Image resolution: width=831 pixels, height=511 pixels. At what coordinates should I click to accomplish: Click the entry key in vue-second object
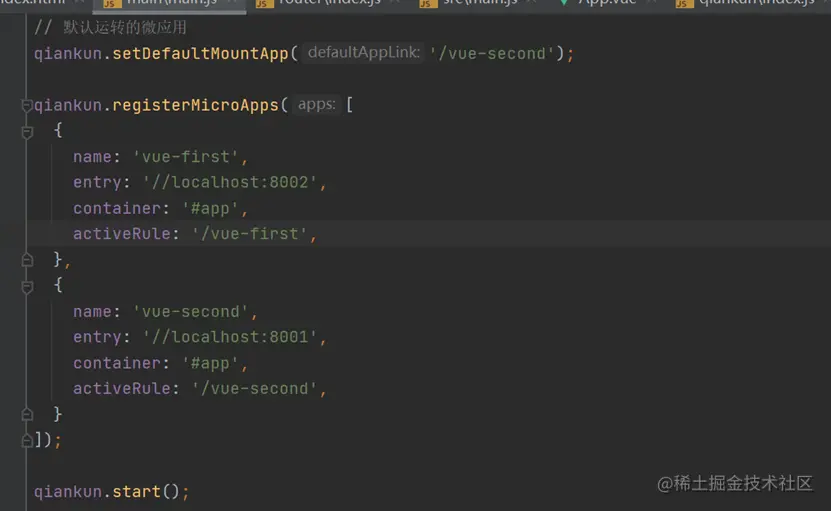click(x=98, y=337)
